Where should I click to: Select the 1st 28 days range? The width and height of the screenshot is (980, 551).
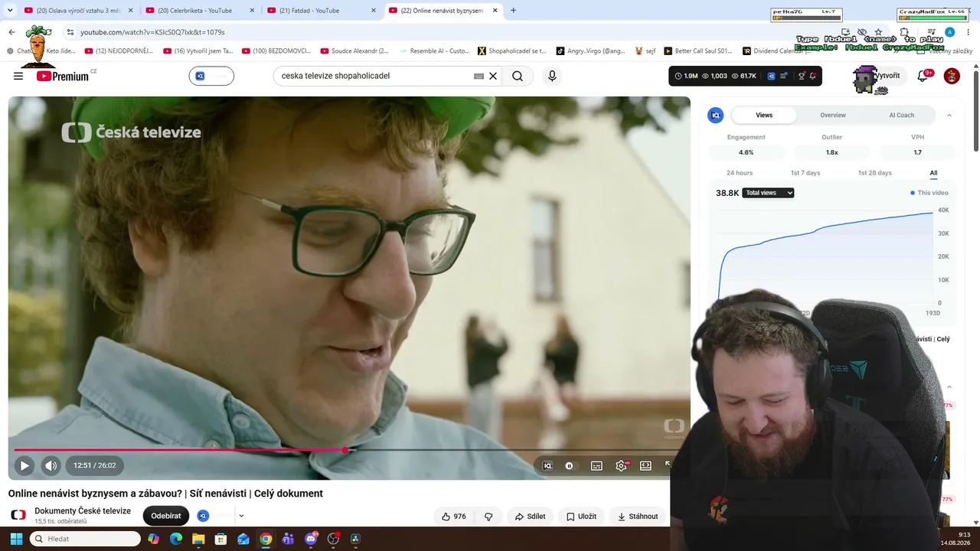coord(874,173)
